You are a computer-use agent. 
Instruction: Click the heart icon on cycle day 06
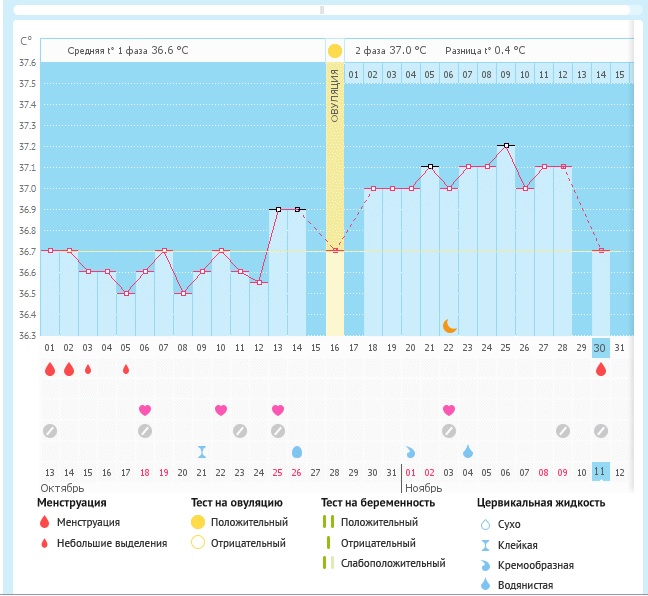click(145, 410)
